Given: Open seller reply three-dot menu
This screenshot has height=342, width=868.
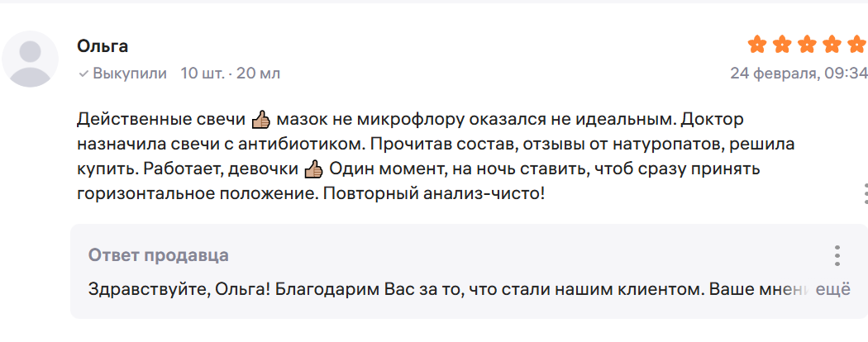Looking at the screenshot, I should coord(837,254).
